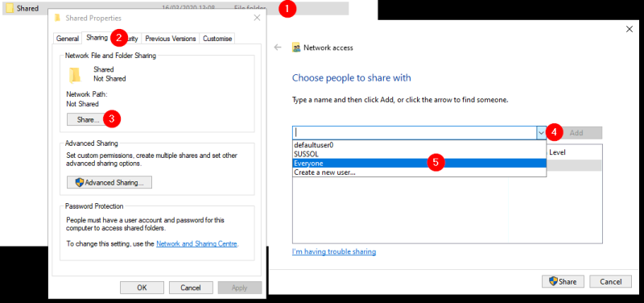This screenshot has width=644, height=303.
Task: Switch to the General tab
Action: (68, 39)
